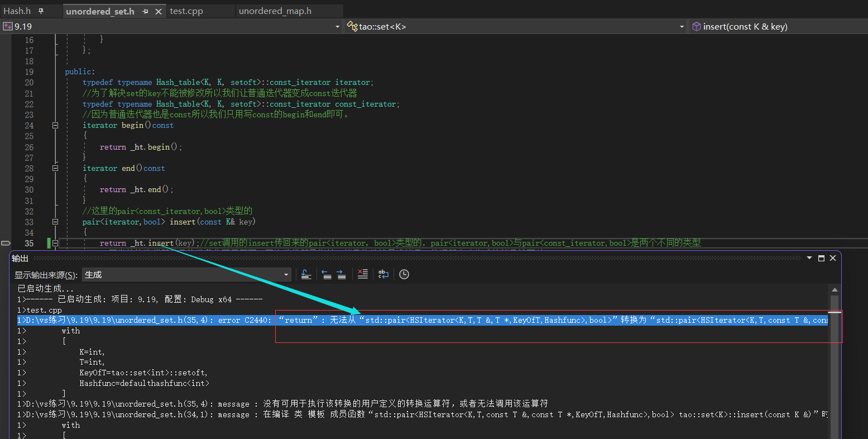Viewport: 868px width, 439px height.
Task: Pin the unordered_set.h tab
Action: pos(145,11)
